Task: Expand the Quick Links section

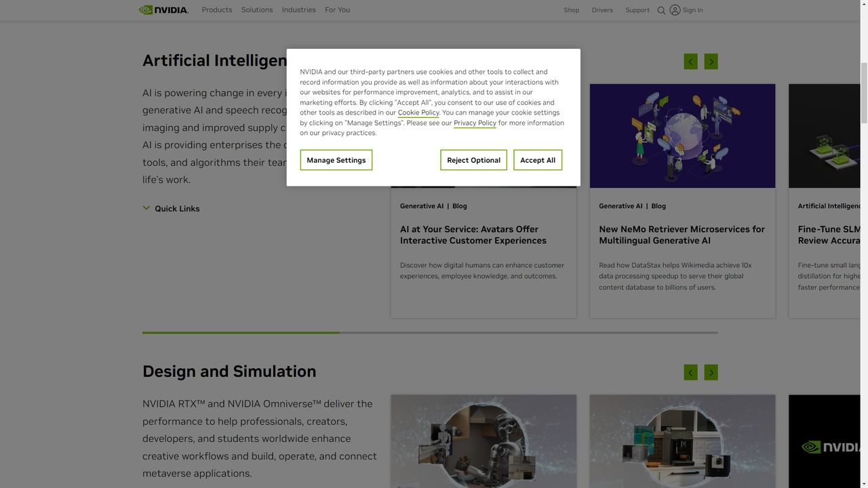Action: coord(171,209)
